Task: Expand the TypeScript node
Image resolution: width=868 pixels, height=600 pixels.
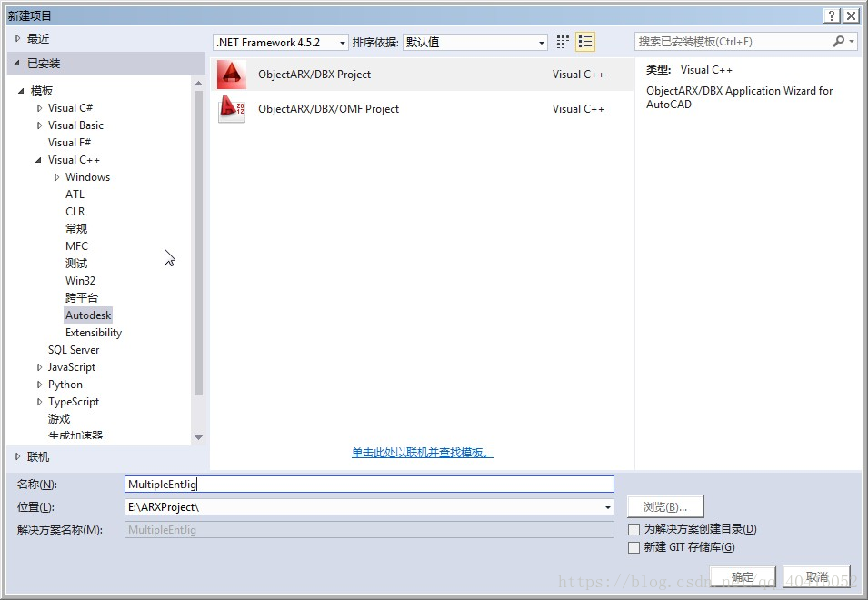Action: pyautogui.click(x=39, y=402)
